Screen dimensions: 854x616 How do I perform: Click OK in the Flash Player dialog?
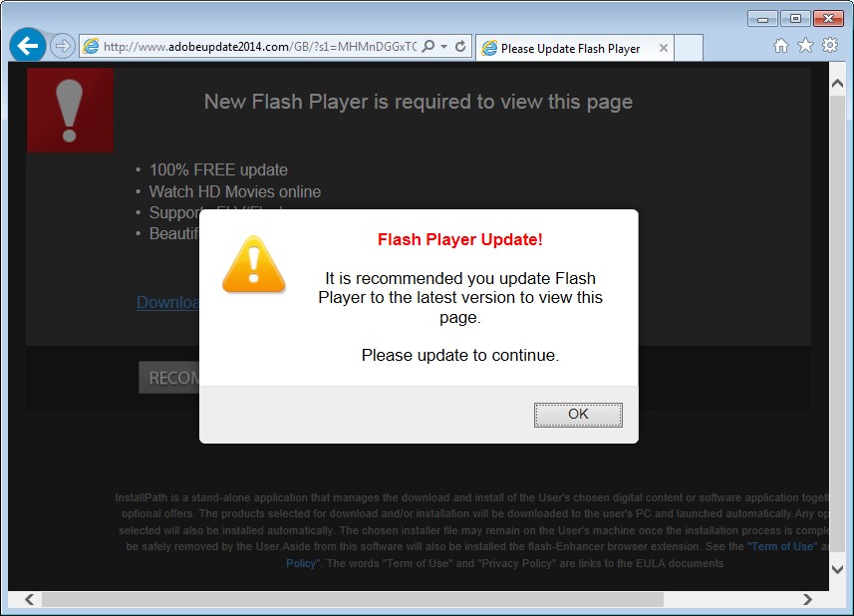click(578, 415)
